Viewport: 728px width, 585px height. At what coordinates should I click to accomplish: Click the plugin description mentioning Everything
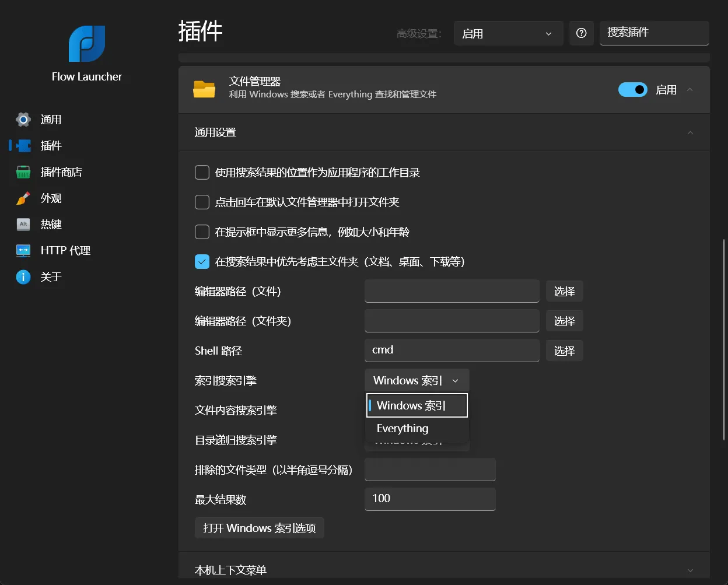(332, 94)
